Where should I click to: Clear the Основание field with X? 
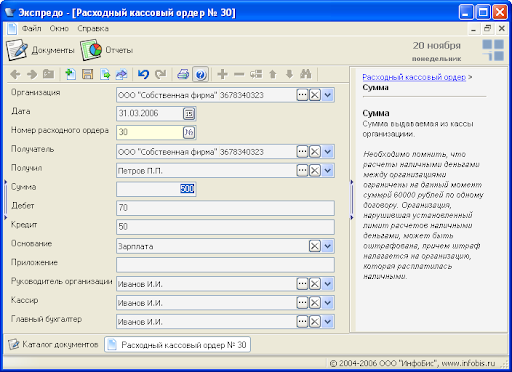(x=315, y=246)
